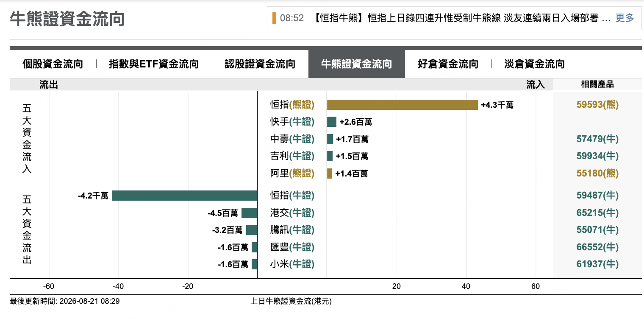The image size is (644, 319).
Task: Open related product 61937(牛)
Action: pos(597,264)
